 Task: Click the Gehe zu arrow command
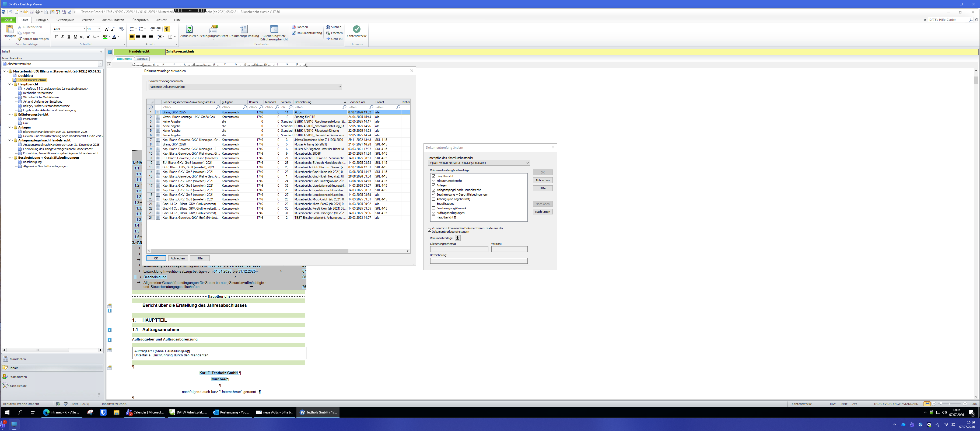[x=334, y=39]
